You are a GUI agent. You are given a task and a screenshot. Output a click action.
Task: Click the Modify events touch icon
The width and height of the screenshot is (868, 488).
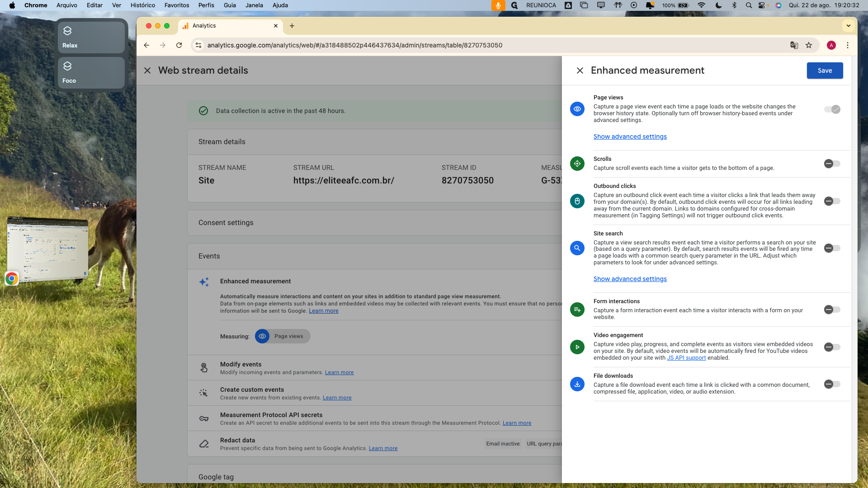(204, 368)
